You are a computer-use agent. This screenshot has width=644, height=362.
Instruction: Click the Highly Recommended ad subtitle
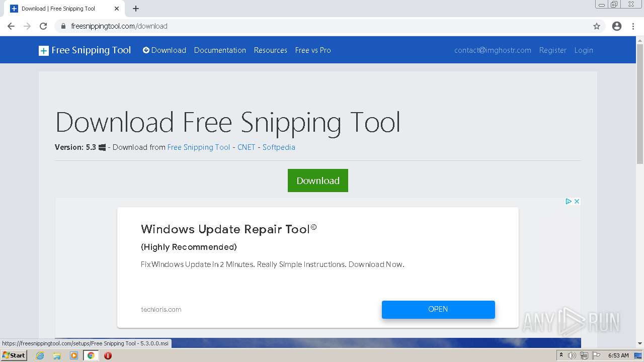coord(189,247)
